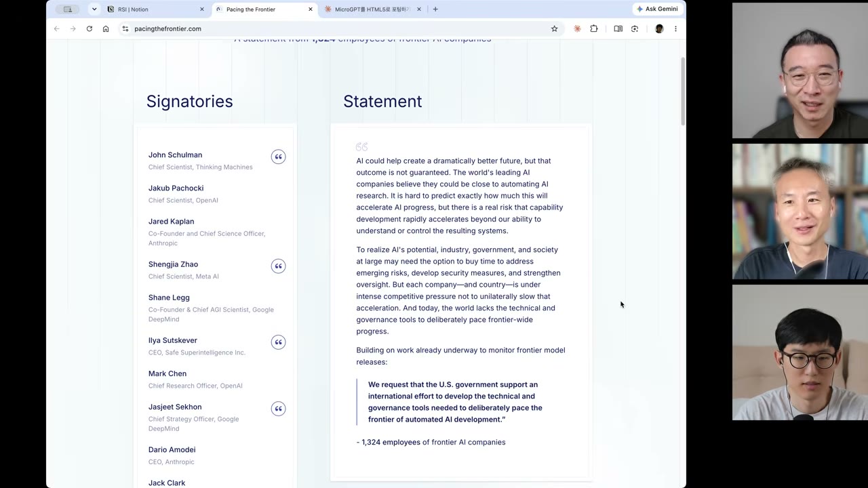Click the middle participant video tile
Viewport: 868px width, 488px height.
(800, 211)
